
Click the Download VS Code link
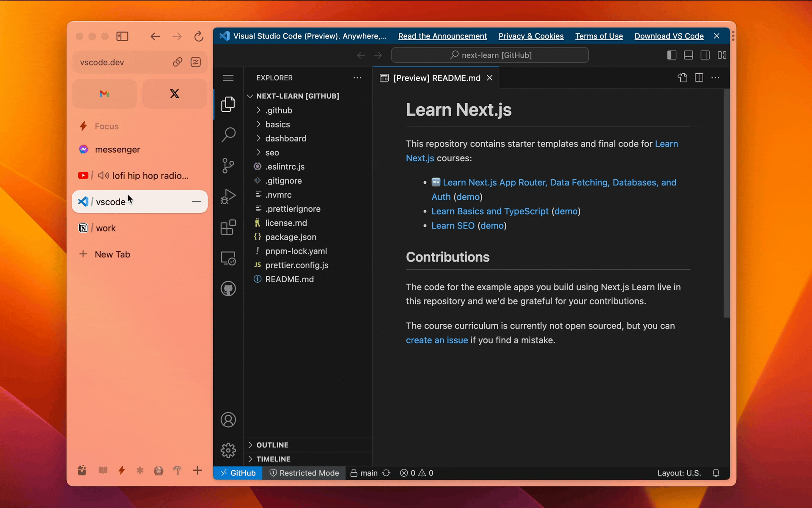(x=669, y=36)
